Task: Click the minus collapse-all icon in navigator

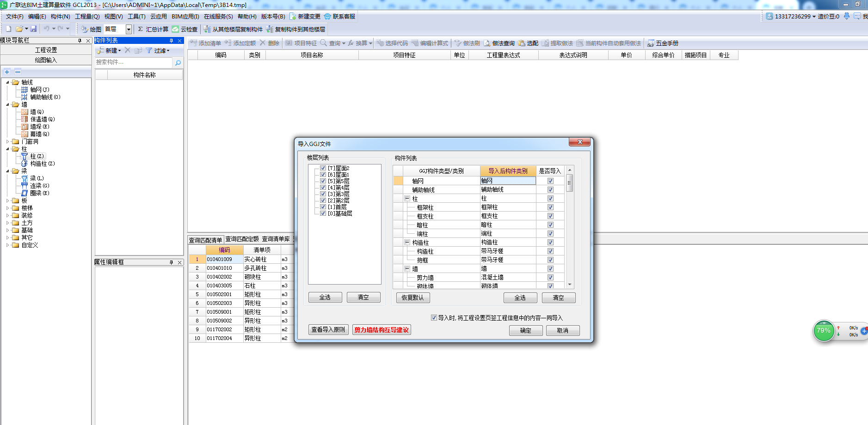Action: pyautogui.click(x=18, y=72)
